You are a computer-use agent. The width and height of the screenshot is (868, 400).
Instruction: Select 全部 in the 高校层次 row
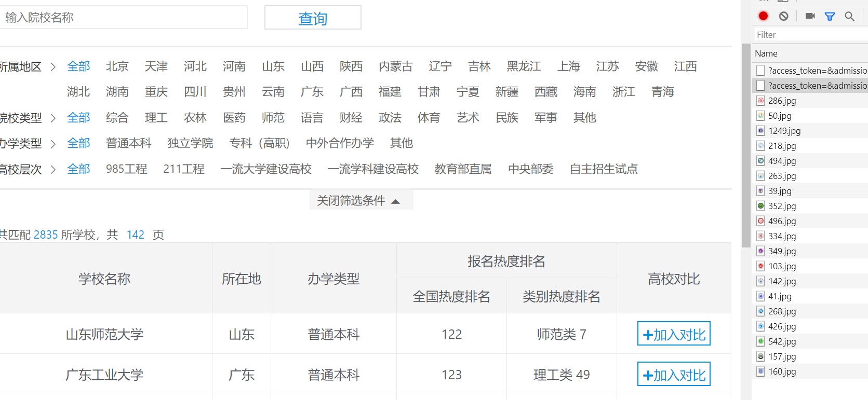(x=78, y=169)
